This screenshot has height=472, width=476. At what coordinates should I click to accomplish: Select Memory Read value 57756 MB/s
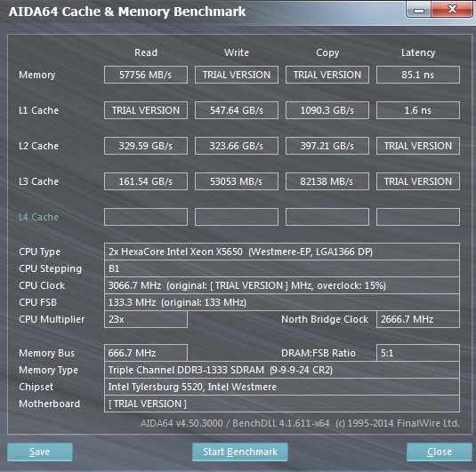click(x=146, y=75)
